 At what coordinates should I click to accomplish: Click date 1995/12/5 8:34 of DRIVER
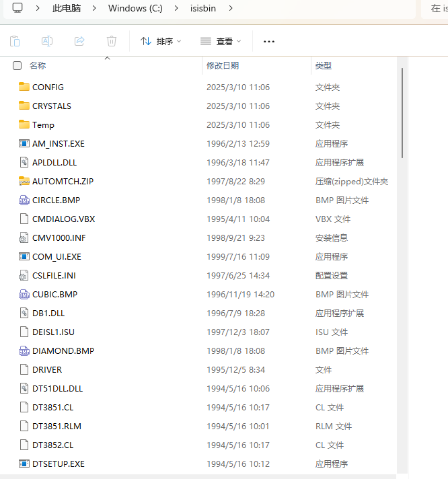pyautogui.click(x=235, y=369)
